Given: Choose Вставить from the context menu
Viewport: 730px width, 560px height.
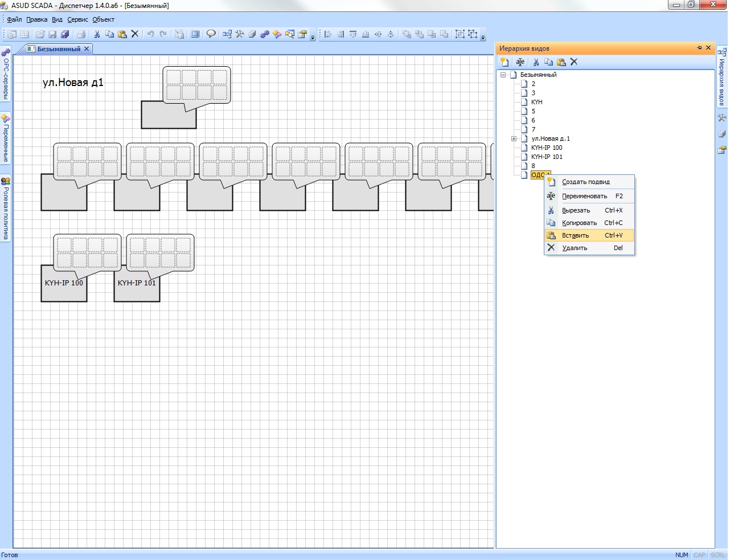Looking at the screenshot, I should [x=576, y=235].
